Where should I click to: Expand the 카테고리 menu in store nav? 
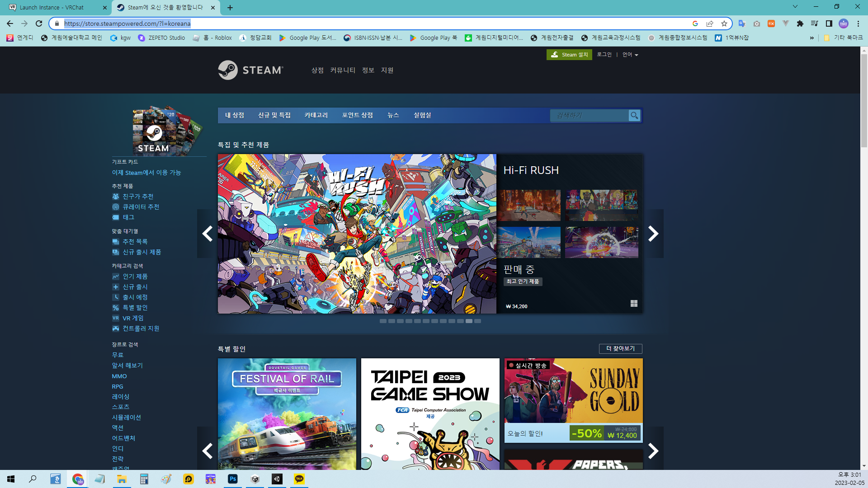point(316,115)
